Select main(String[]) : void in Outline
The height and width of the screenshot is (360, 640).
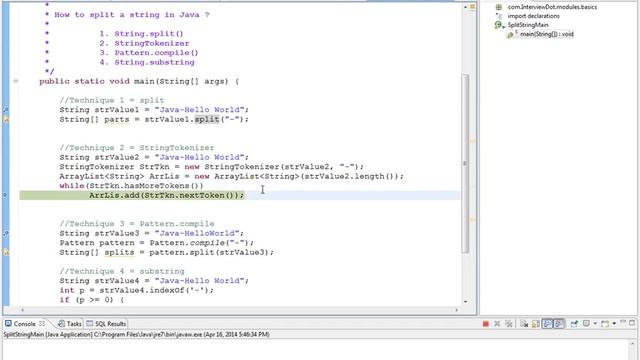547,34
